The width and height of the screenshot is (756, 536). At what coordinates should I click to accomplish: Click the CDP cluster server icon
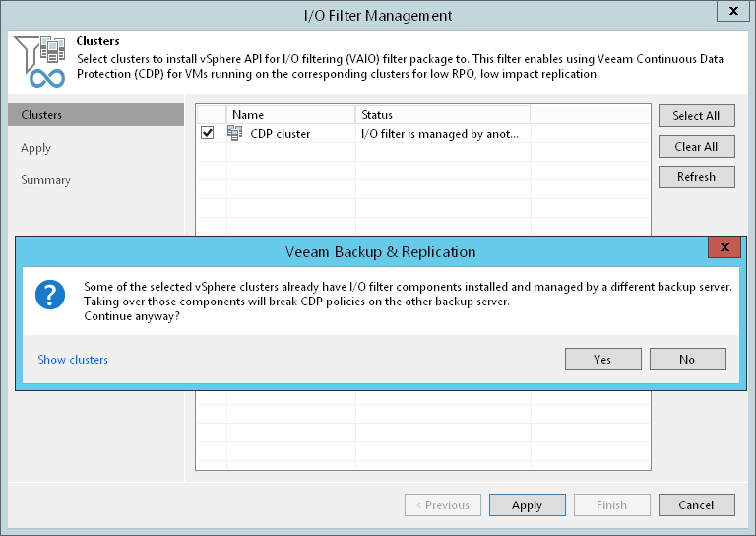click(x=235, y=133)
